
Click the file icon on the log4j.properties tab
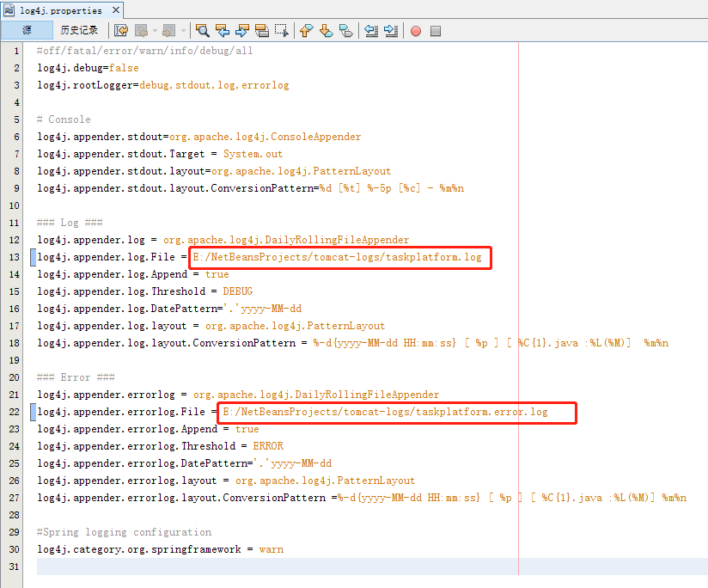point(9,10)
